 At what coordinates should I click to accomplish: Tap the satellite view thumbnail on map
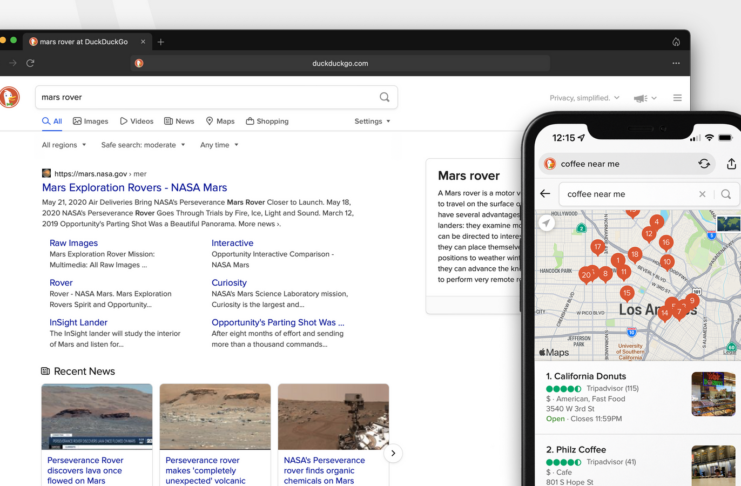(729, 224)
